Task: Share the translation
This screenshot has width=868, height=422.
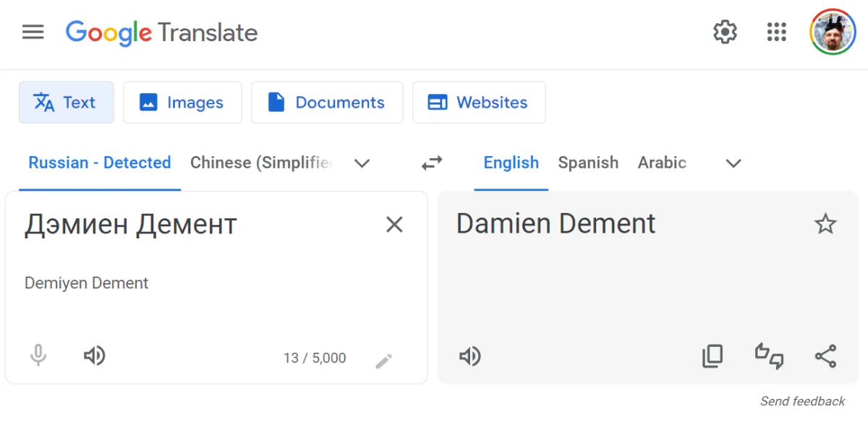Action: [x=825, y=356]
